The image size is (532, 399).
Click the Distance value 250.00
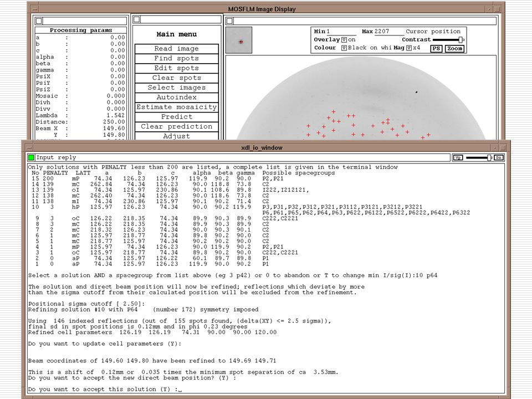tap(114, 122)
